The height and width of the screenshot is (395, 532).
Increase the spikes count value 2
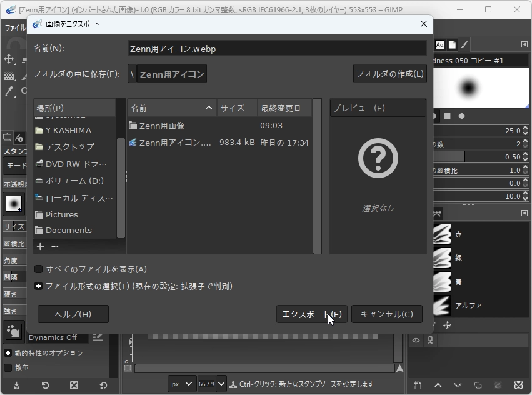(526, 141)
